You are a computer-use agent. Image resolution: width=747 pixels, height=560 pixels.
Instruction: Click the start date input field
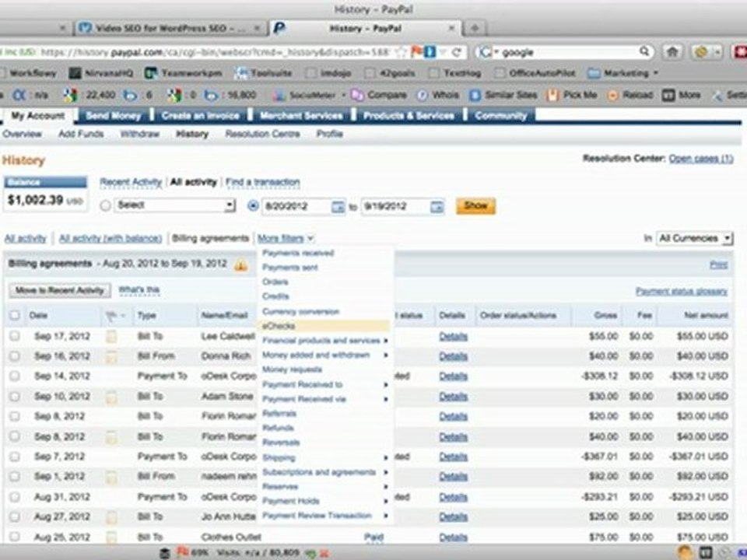pos(296,206)
